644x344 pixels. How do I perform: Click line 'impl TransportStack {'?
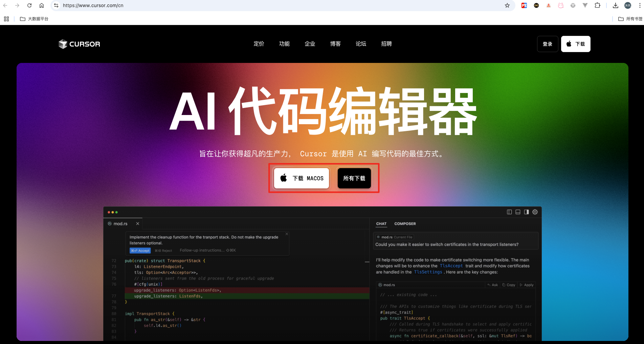point(150,314)
